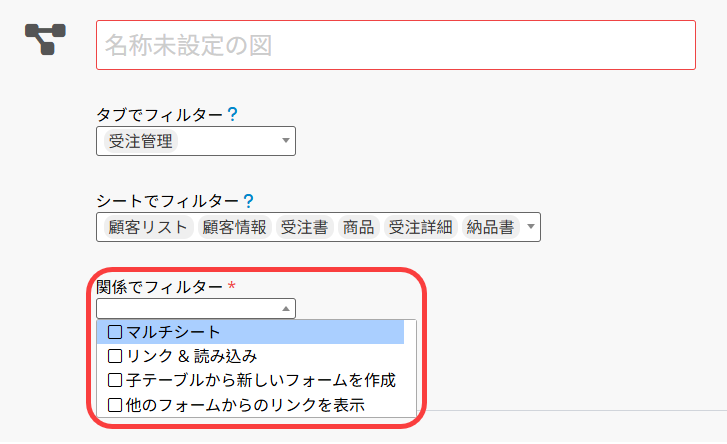The width and height of the screenshot is (727, 444).
Task: Click the 納品書 sheet tag
Action: coord(491,227)
